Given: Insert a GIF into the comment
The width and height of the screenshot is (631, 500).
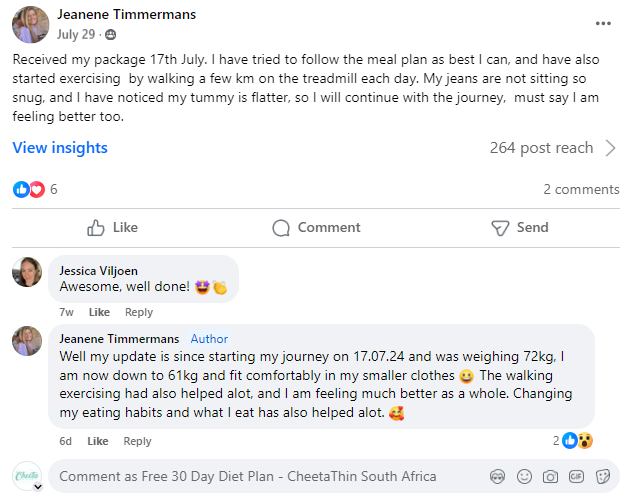Looking at the screenshot, I should [576, 476].
